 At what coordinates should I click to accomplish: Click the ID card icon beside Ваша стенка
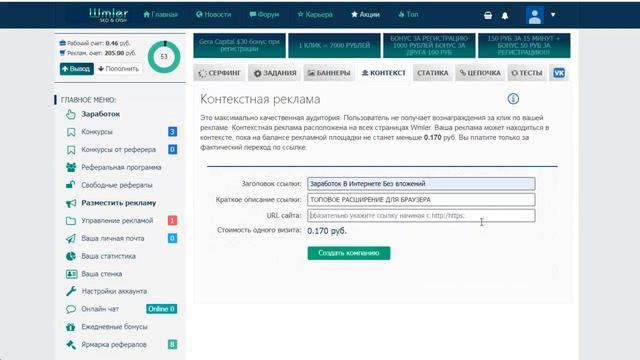coord(71,274)
